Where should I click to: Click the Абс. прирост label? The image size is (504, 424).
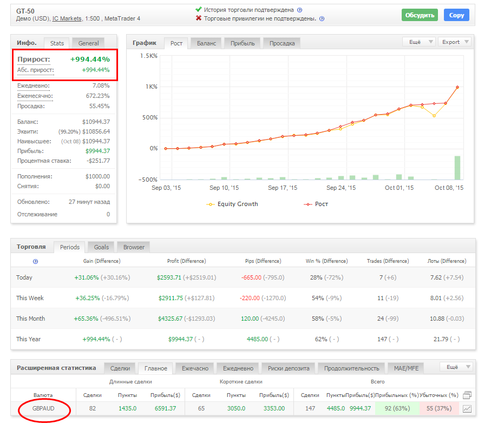click(x=35, y=70)
